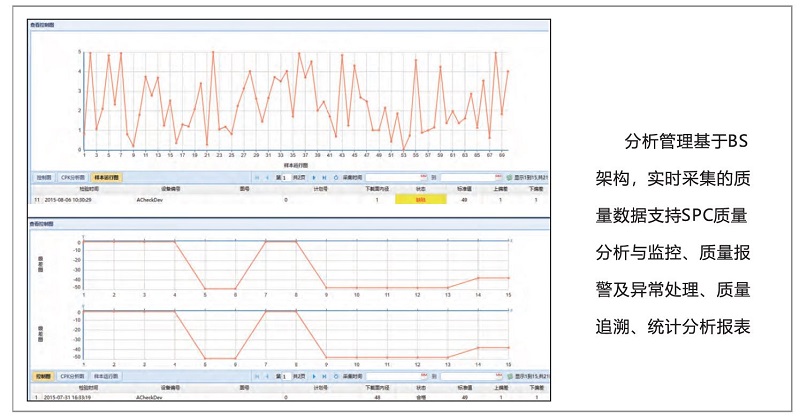Go to next page in lower panel pager
The image size is (800, 417).
pyautogui.click(x=314, y=376)
